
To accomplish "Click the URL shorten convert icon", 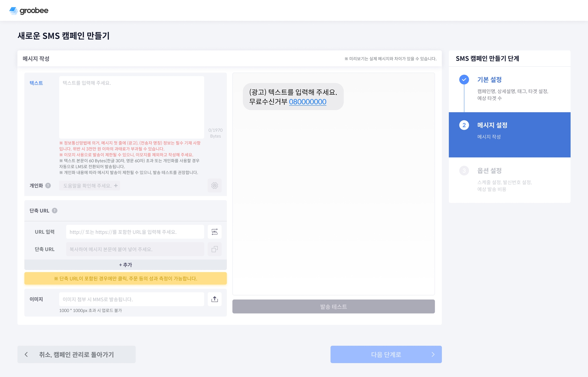I will click(214, 232).
